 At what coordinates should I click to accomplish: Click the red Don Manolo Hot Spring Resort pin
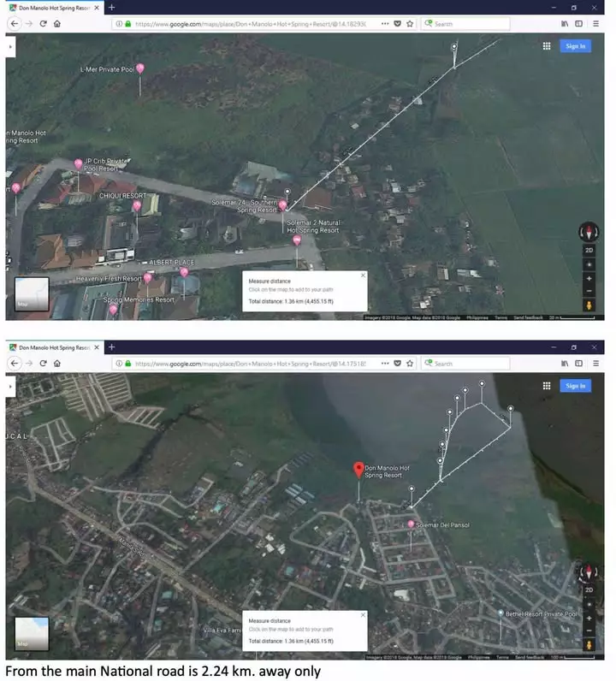pyautogui.click(x=358, y=470)
